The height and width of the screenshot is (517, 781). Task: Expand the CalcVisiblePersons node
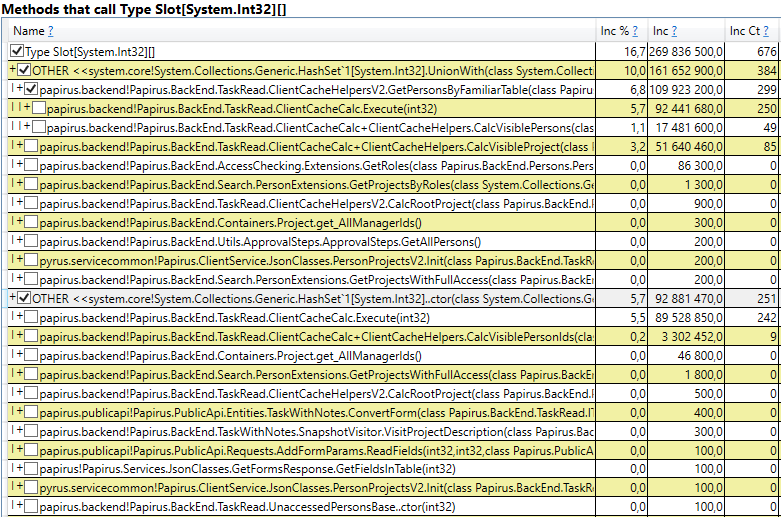pyautogui.click(x=27, y=127)
